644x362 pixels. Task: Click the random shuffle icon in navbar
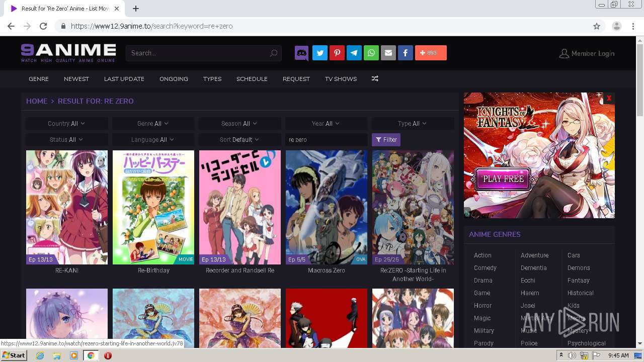375,79
